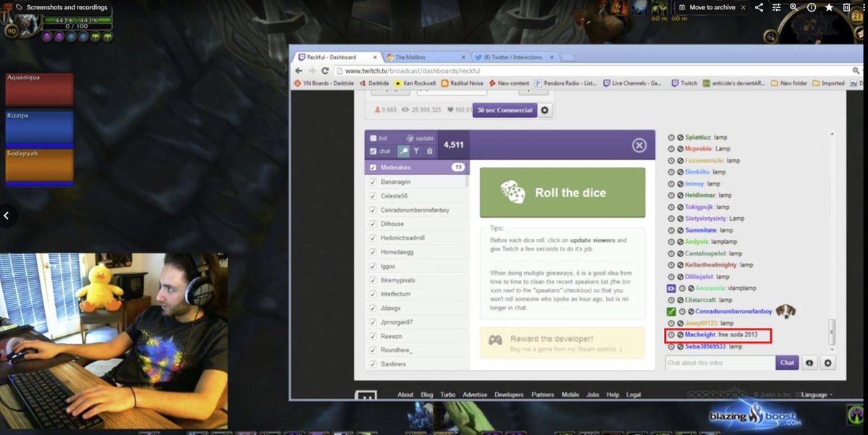Screen dimensions: 868x435
Task: Click the viewer list icon beside Chat button
Action: pyautogui.click(x=809, y=363)
